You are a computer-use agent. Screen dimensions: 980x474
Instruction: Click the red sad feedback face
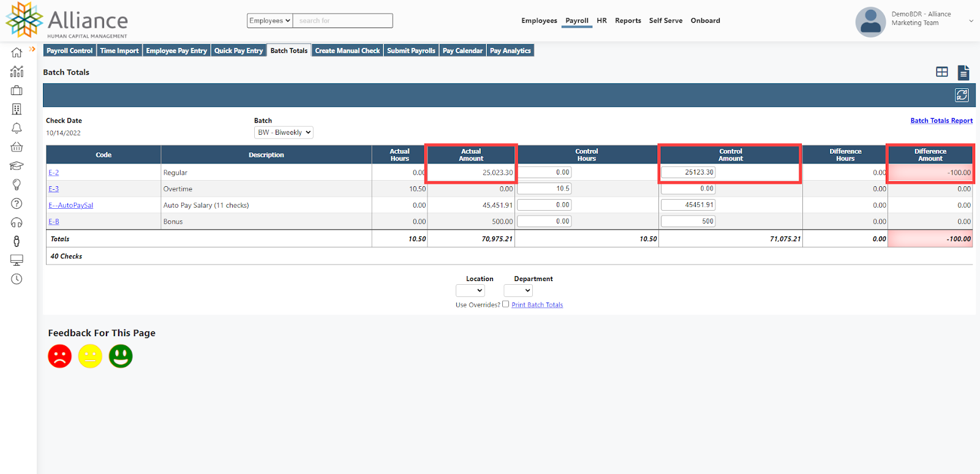point(60,356)
